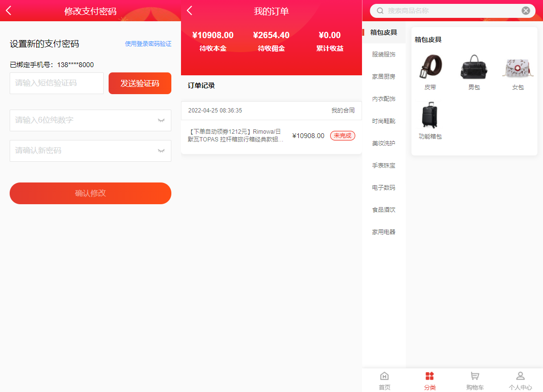Open the 皮带 belt category

pos(430,72)
